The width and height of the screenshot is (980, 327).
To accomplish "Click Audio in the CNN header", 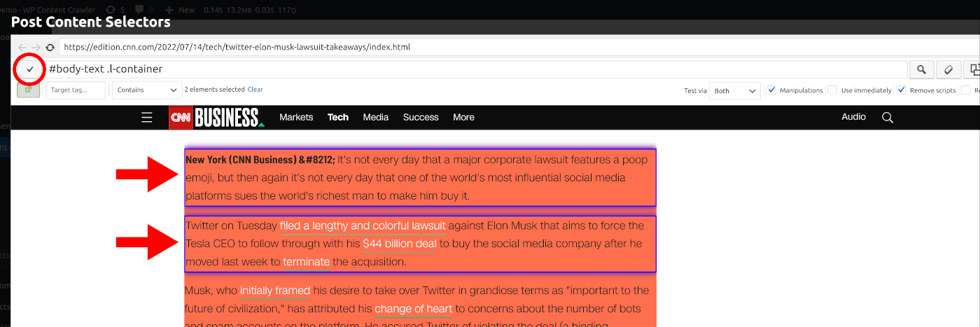I will click(x=853, y=117).
